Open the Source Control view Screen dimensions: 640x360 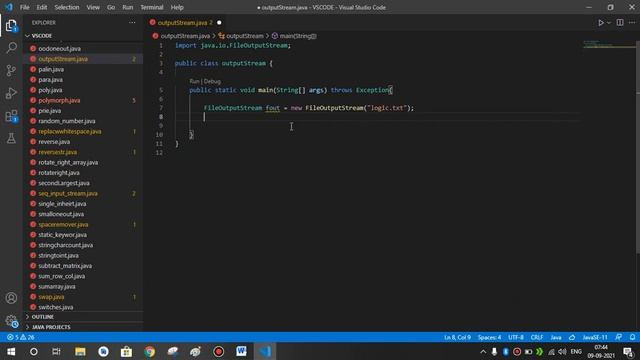11,71
